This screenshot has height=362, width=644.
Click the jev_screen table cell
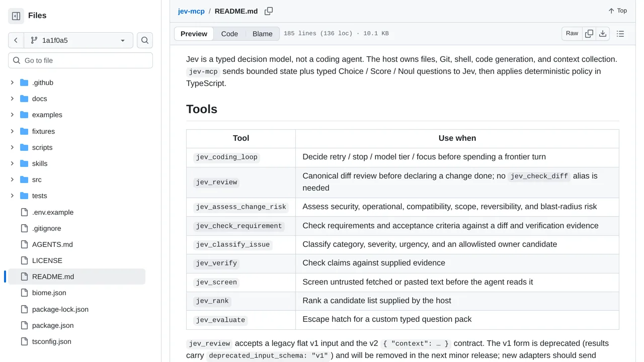(x=241, y=283)
